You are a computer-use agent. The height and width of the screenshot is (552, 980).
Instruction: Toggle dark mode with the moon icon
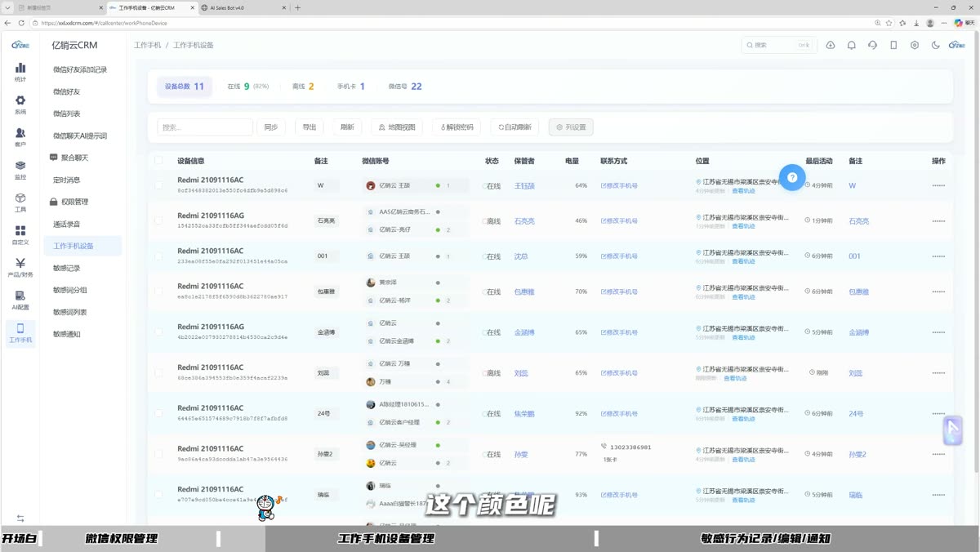tap(936, 45)
